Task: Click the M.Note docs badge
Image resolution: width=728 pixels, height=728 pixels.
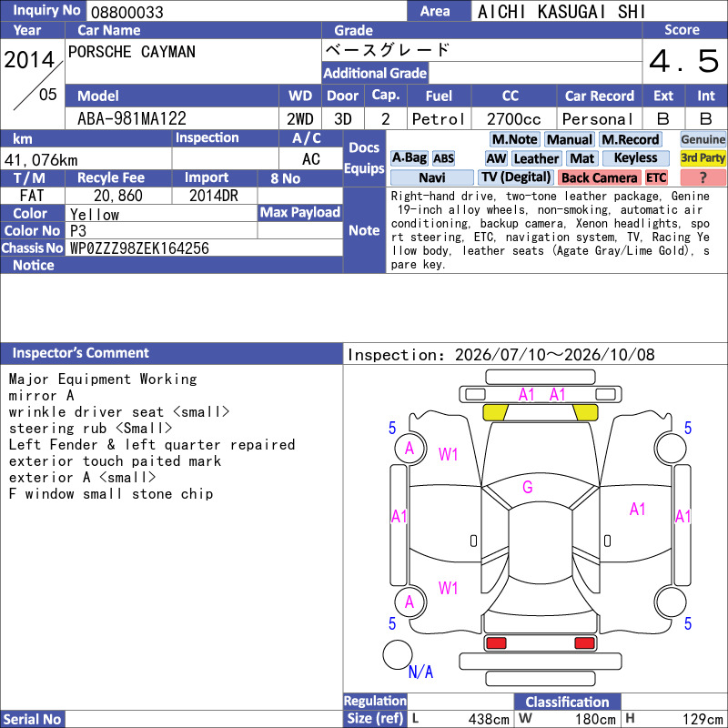Action: click(514, 139)
